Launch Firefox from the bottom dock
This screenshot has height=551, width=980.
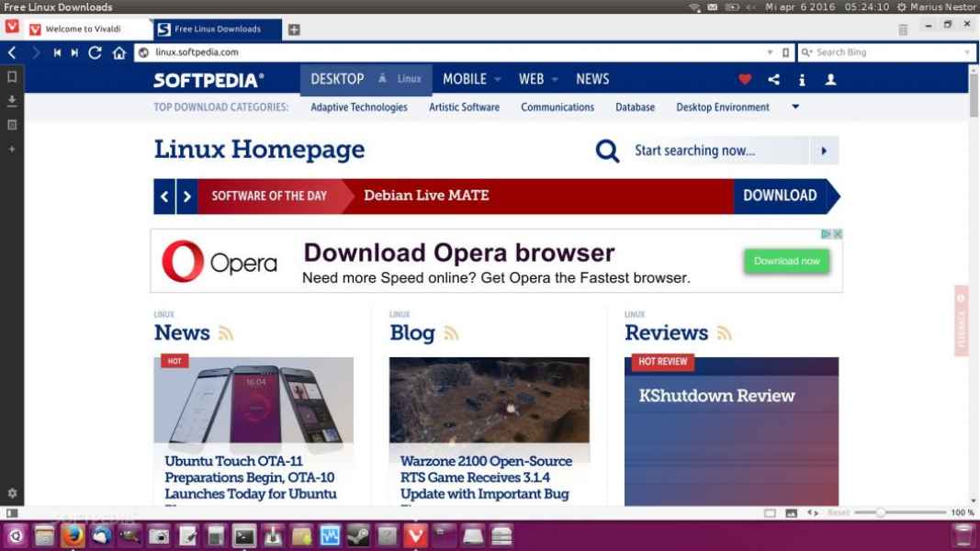coord(73,535)
